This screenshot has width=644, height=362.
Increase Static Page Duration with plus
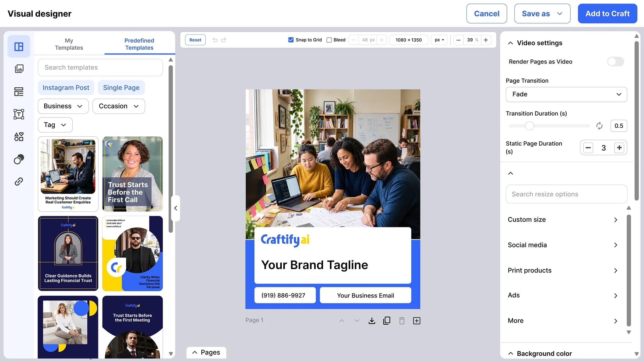coord(619,148)
